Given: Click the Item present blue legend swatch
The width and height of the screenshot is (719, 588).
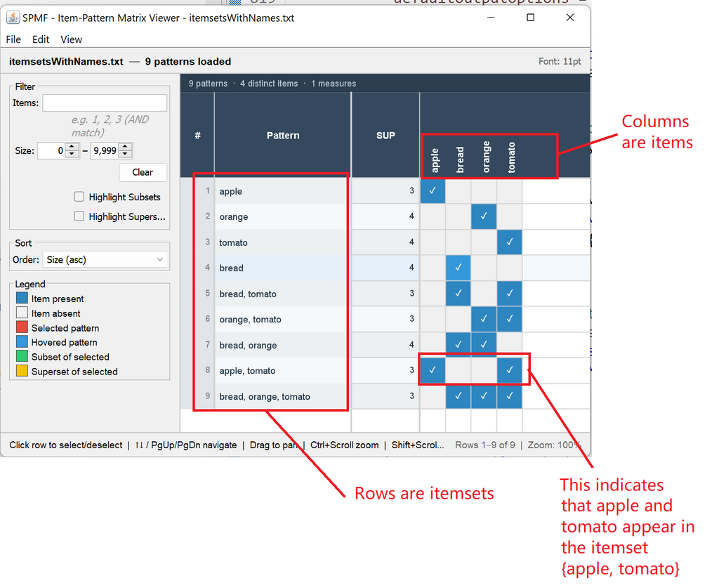Looking at the screenshot, I should tap(22, 299).
